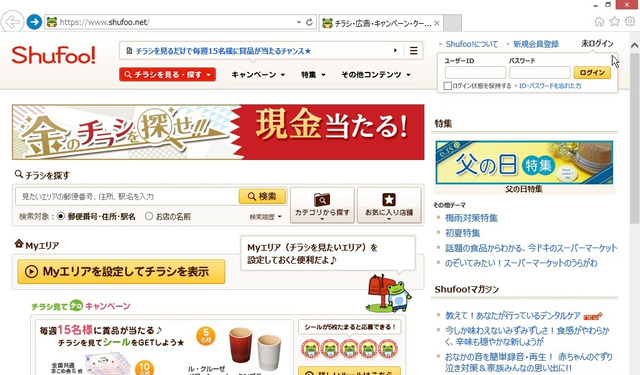Image resolution: width=640 pixels, height=375 pixels.
Task: Focus the area search box (郵便番号、住所、駅名)
Action: point(127,197)
